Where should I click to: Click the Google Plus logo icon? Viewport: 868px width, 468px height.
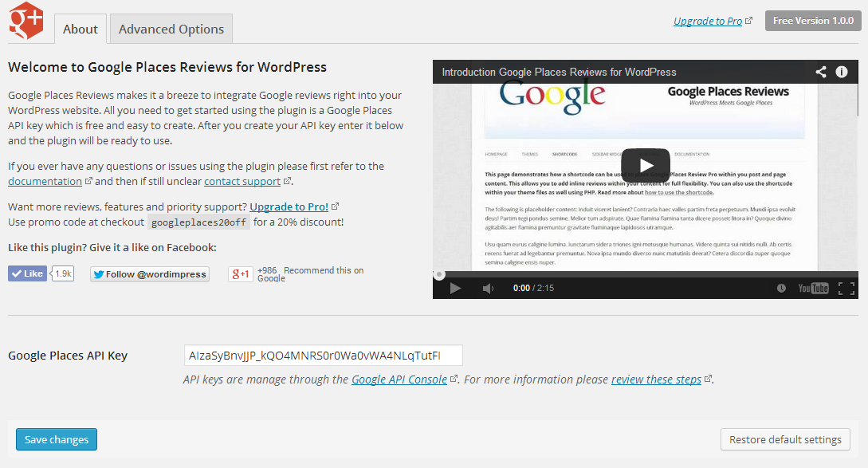coord(26,21)
